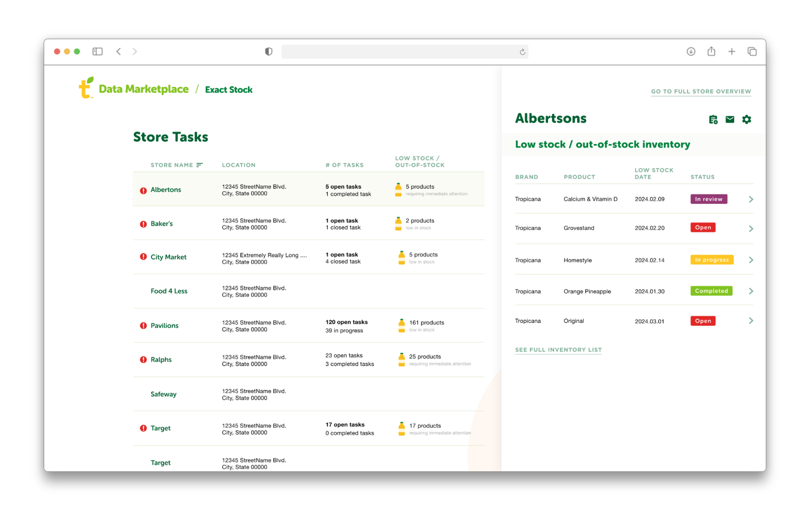Click the browser address bar
Viewport: 812px width, 510px height.
404,52
